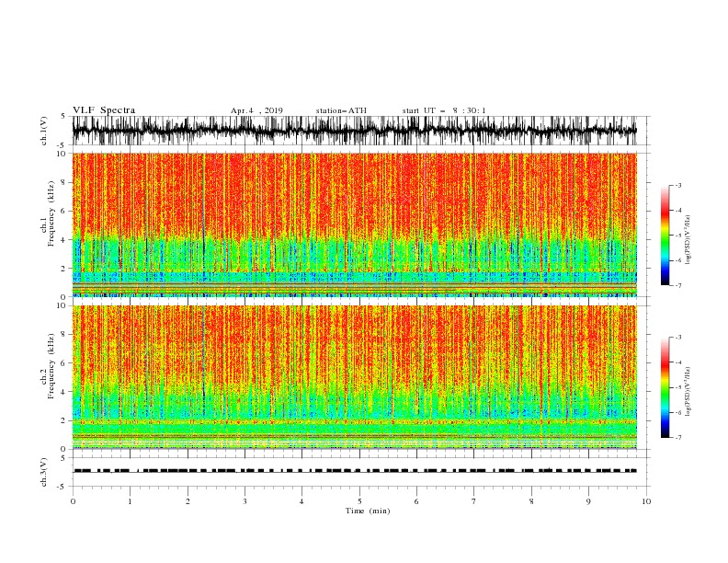Screen dimensions: 728x563
Task: Click the "ch.2 Frequency (kHz)" axis label
Action: pyautogui.click(x=48, y=366)
